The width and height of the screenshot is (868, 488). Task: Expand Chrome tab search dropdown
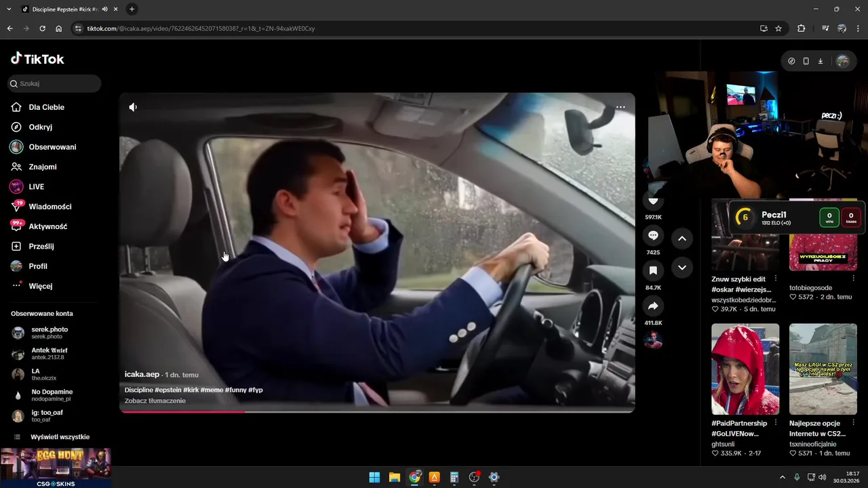[x=9, y=9]
